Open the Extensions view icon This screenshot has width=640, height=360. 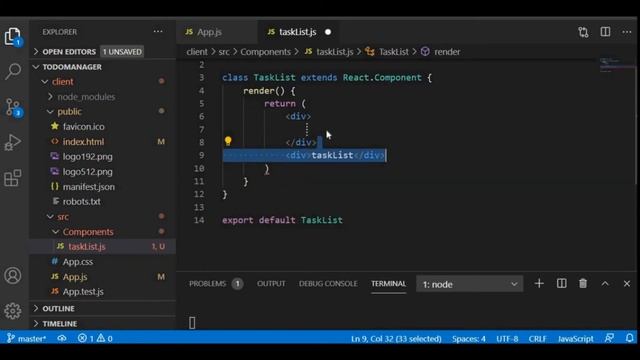tap(13, 178)
